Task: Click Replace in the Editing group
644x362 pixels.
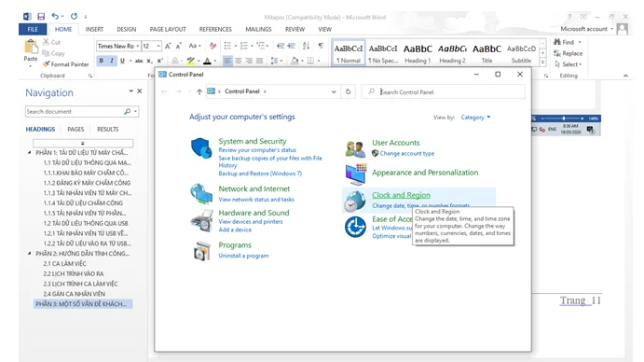Action: [x=568, y=53]
